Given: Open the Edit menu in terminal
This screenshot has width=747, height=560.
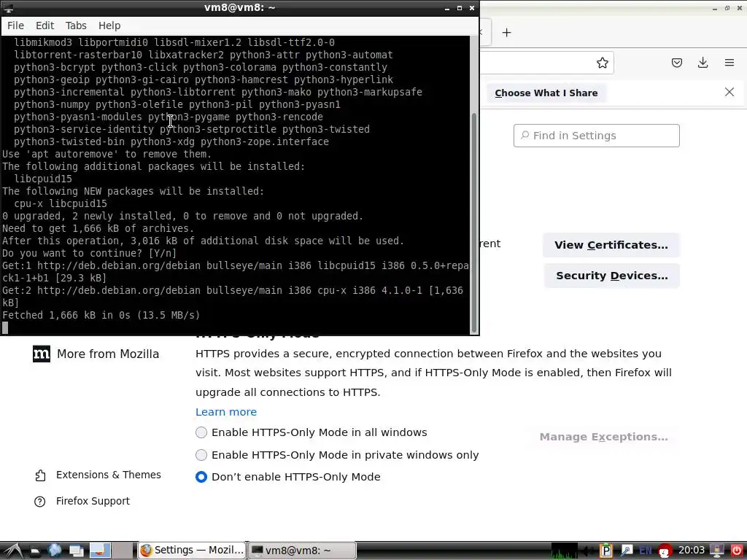Looking at the screenshot, I should pos(44,26).
